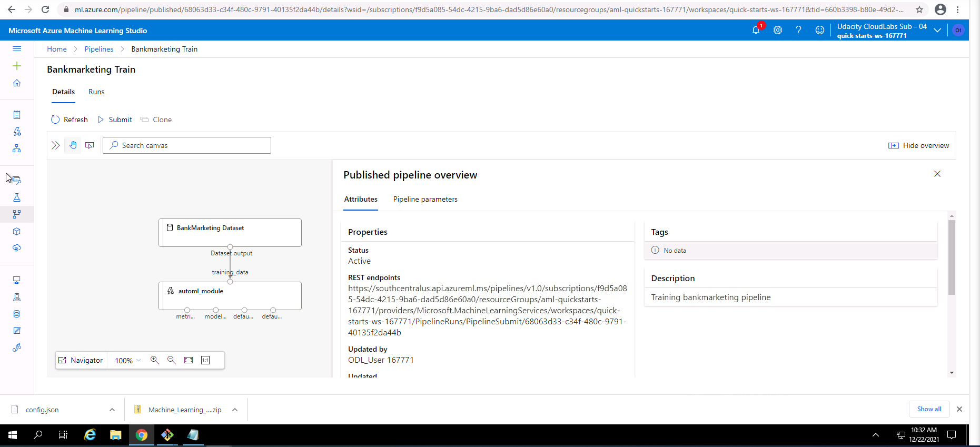Open settings gear icon in header
The height and width of the screenshot is (447, 980).
pos(778,30)
